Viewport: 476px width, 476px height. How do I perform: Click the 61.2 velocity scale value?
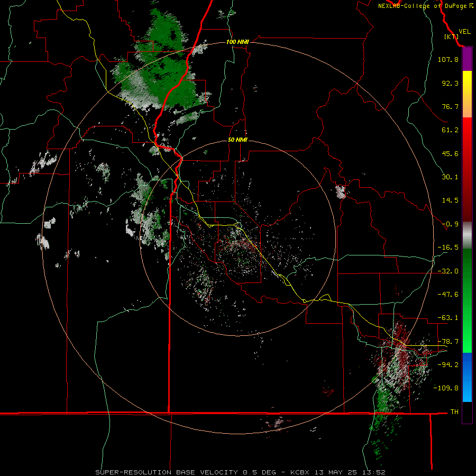click(x=450, y=130)
